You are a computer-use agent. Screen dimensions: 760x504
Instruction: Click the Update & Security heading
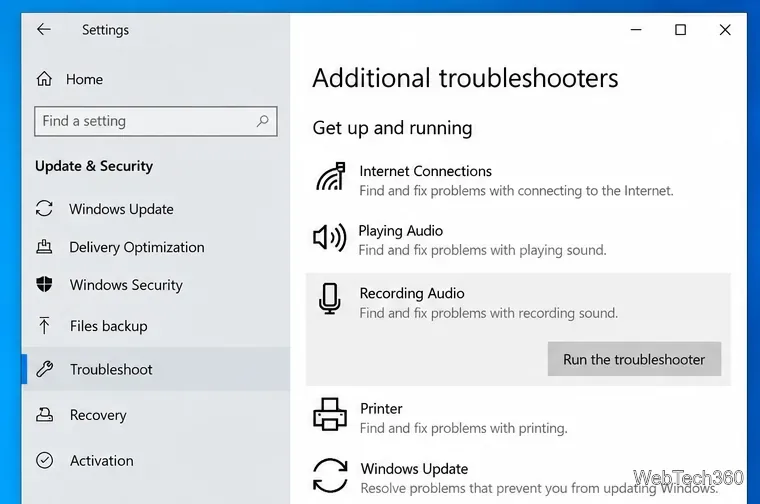click(94, 166)
